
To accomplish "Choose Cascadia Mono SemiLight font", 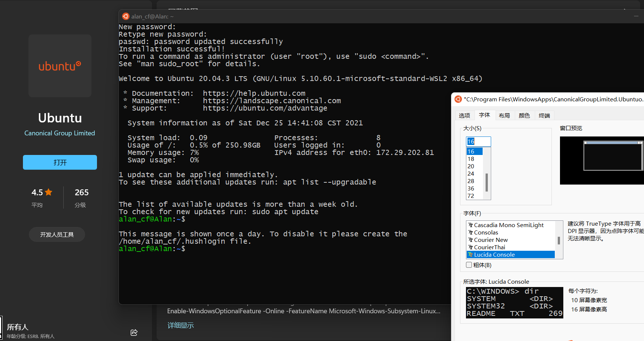I will (x=511, y=225).
